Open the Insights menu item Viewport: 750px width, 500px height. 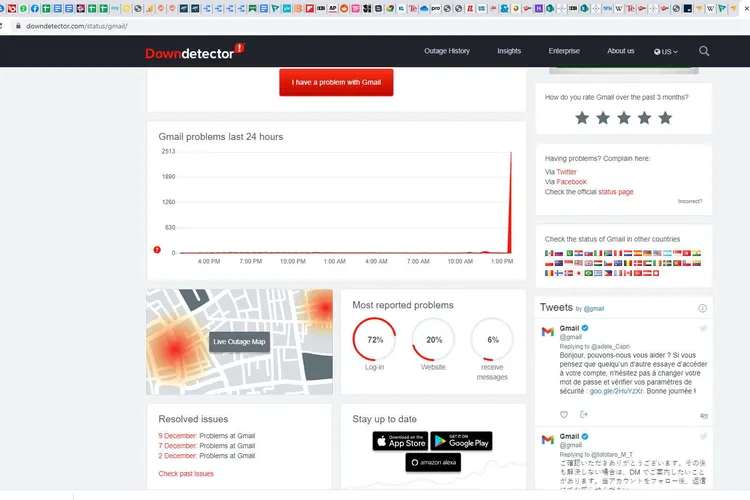coord(509,51)
